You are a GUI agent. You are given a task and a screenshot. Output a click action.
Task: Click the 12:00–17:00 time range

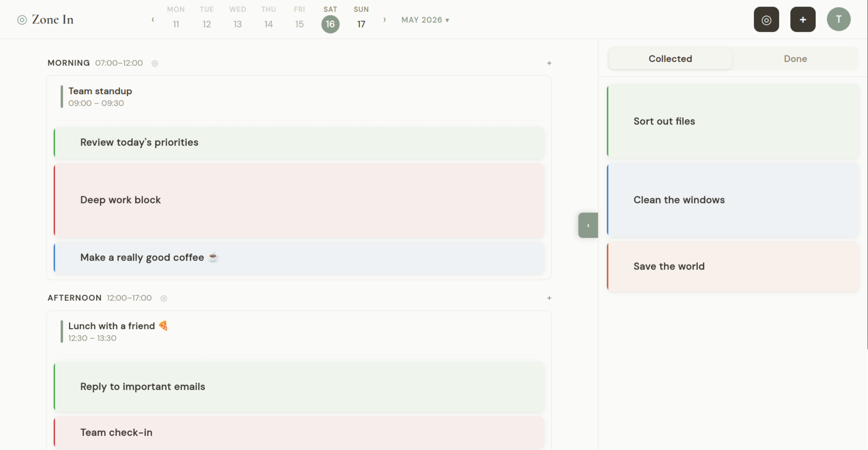pos(129,298)
